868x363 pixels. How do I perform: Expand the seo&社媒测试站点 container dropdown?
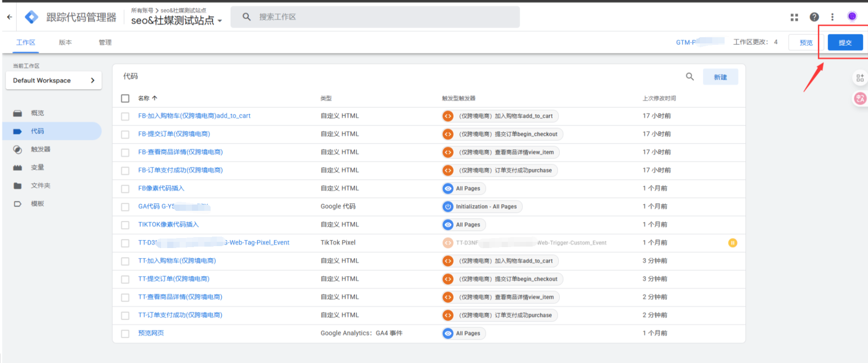[220, 21]
